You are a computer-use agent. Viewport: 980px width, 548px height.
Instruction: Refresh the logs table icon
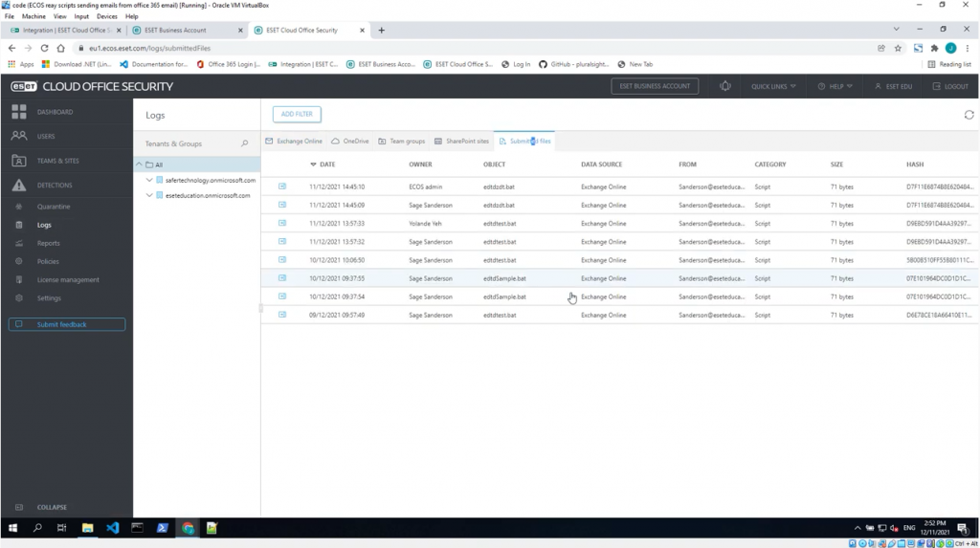point(969,115)
